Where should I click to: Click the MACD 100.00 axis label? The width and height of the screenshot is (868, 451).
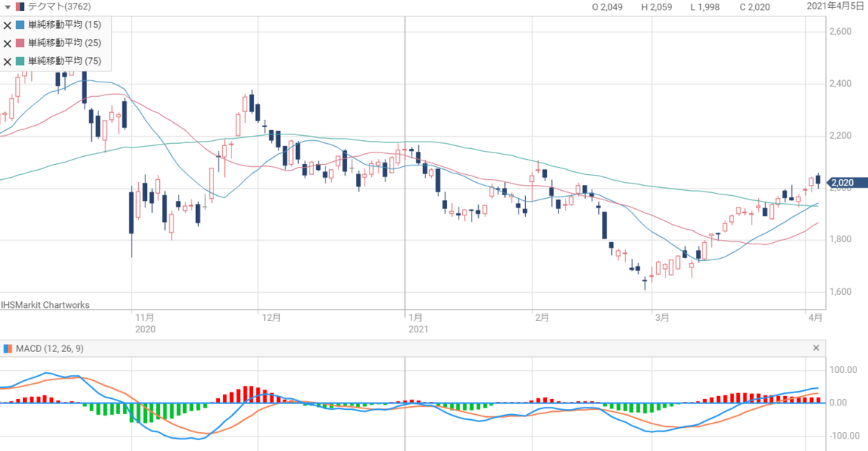tap(844, 370)
